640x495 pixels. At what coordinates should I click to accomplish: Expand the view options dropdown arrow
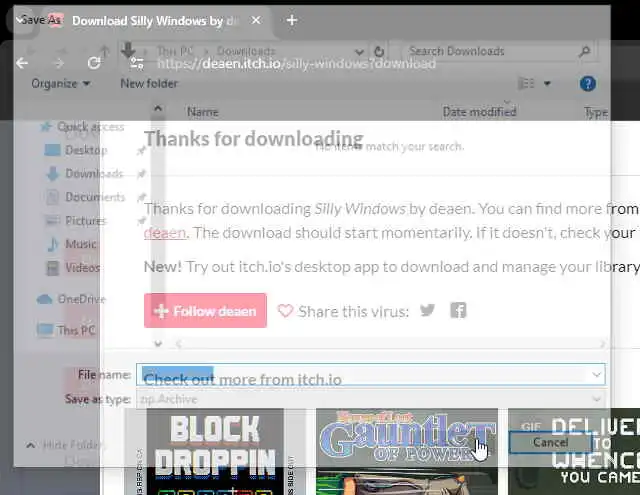click(x=547, y=84)
